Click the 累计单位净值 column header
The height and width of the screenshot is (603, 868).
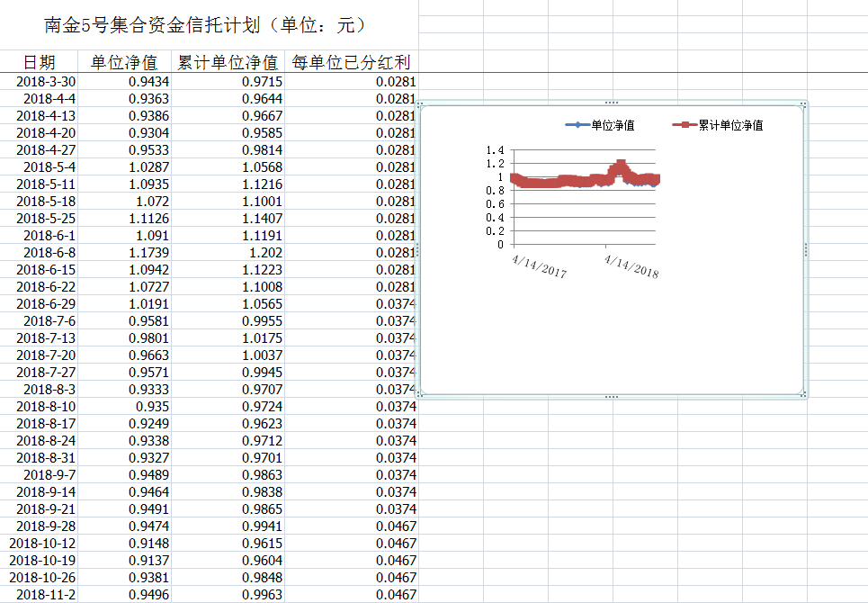click(228, 63)
